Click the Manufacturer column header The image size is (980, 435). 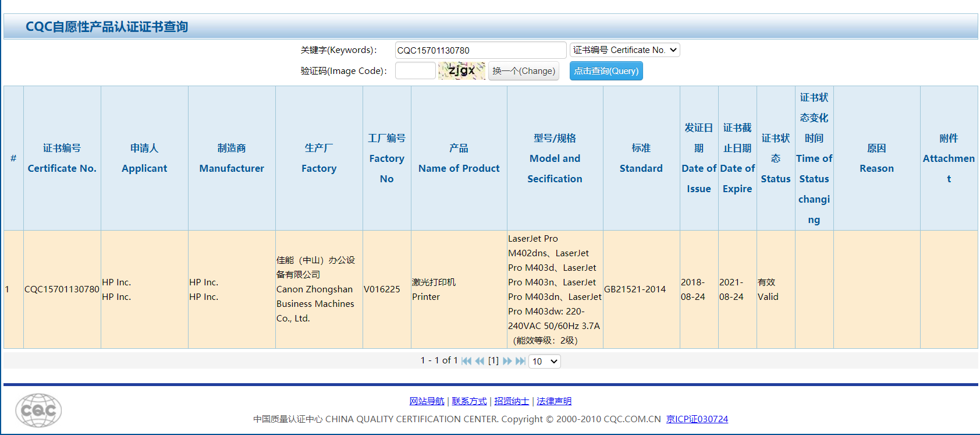coord(232,158)
